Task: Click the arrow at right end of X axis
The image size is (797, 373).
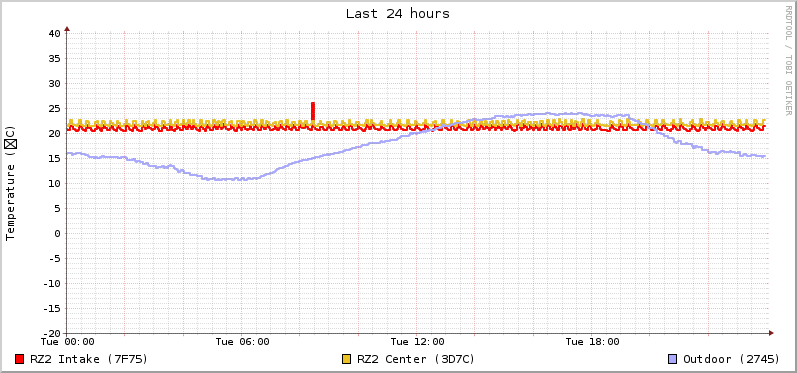Action: [x=771, y=333]
